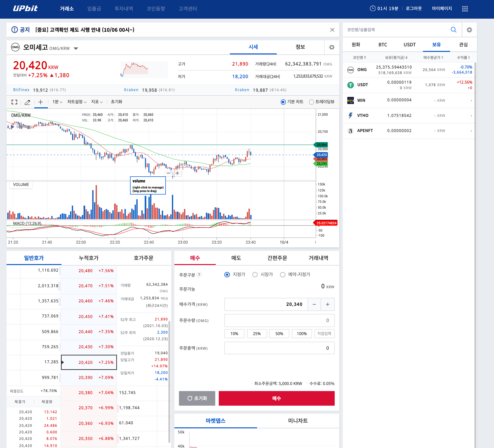This screenshot has width=494, height=448.
Task: Set order quantity to 50%
Action: [x=279, y=334]
